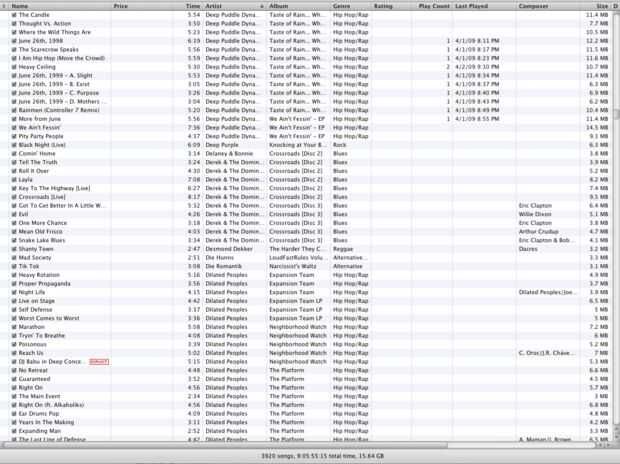Uncheck the Black Night (Live) checkbox

14,145
